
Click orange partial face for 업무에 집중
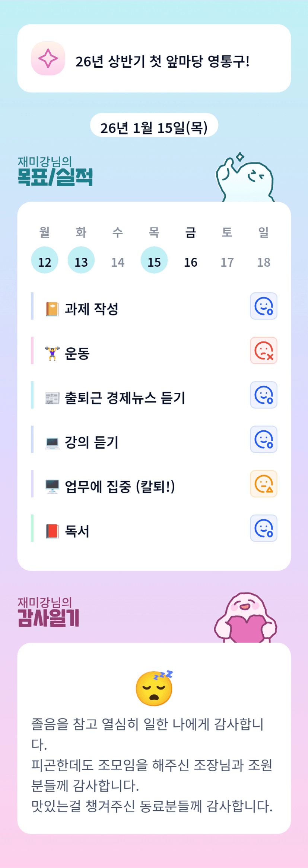[263, 483]
